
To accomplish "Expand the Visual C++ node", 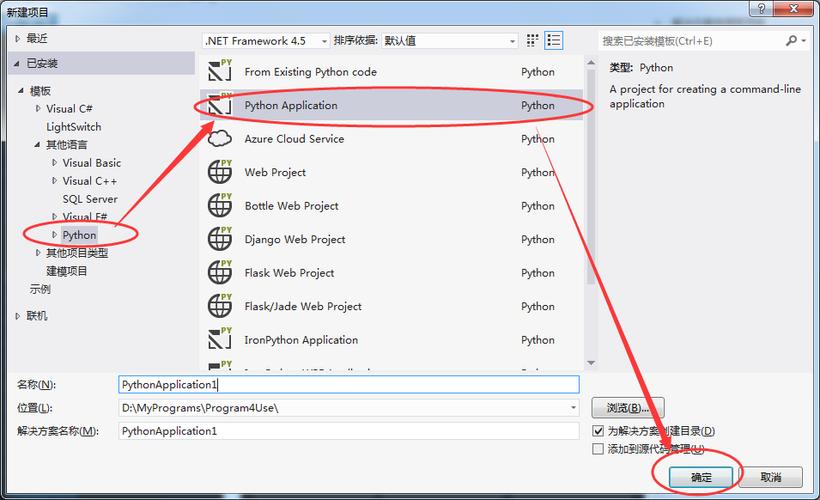I will [x=54, y=181].
